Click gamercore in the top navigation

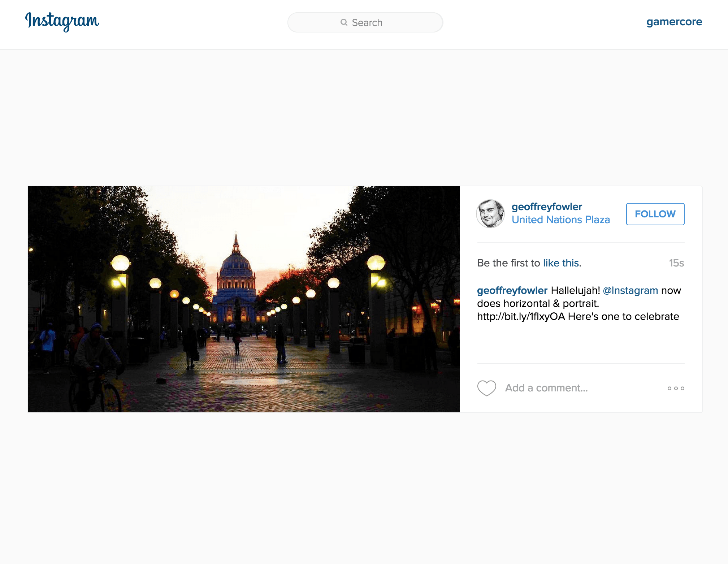coord(674,22)
